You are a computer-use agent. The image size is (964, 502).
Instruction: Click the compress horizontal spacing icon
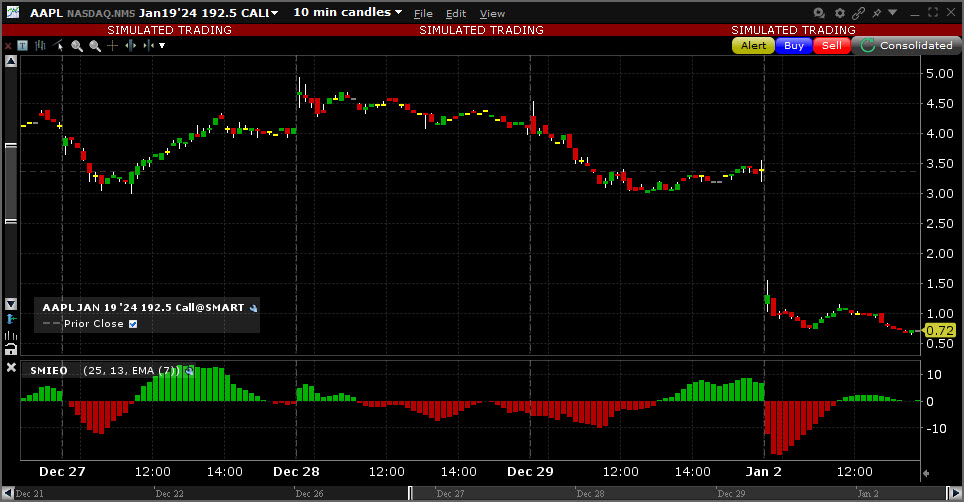pos(148,45)
